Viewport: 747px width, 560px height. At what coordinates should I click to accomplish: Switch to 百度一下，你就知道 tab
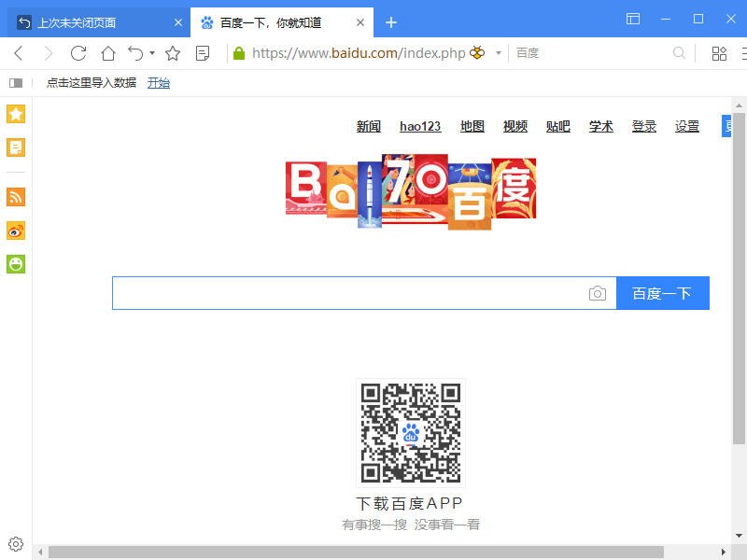coord(282,22)
